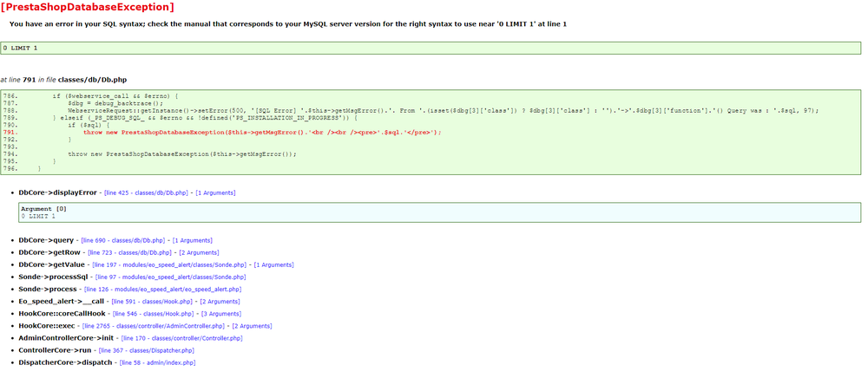Click 'HookCore::exec' trace entry
This screenshot has height=391, width=868.
click(x=47, y=325)
